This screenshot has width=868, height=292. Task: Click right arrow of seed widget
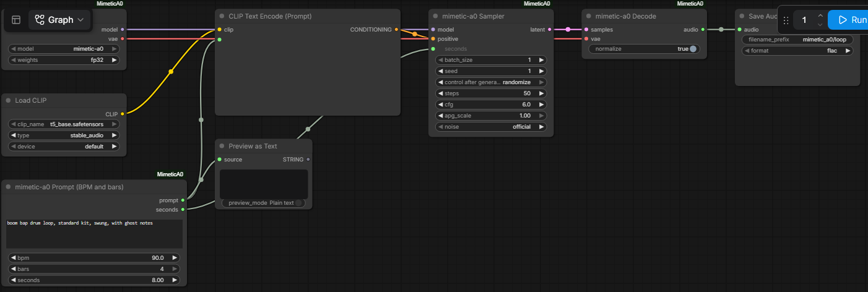[x=542, y=71]
